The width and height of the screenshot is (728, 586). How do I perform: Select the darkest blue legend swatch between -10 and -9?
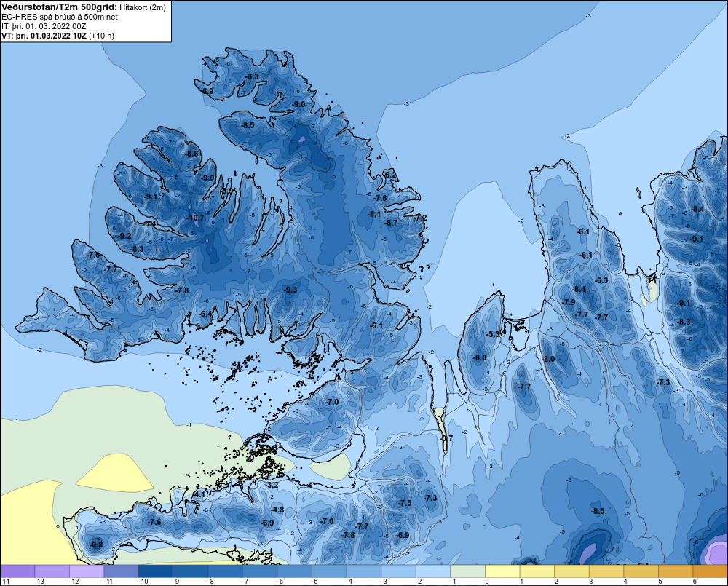[156, 571]
